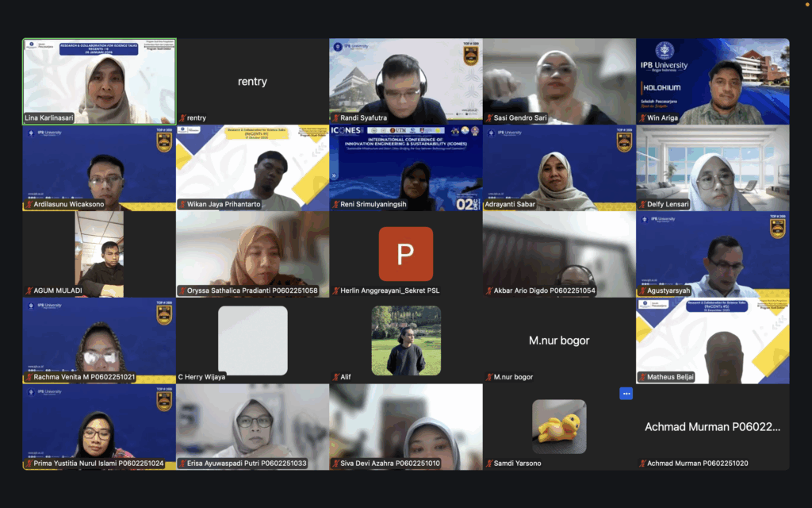This screenshot has height=508, width=812.
Task: Click the muted mic icon beside Alif's name
Action: (335, 377)
